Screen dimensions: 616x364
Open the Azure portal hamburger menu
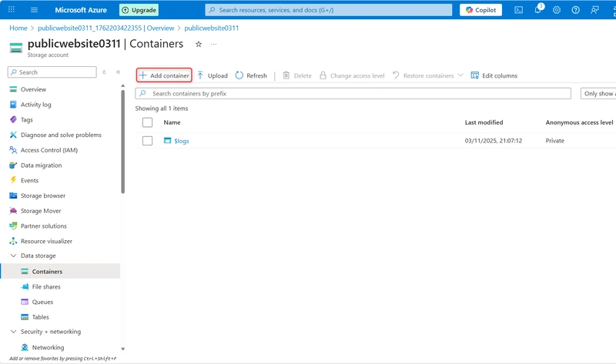[35, 10]
